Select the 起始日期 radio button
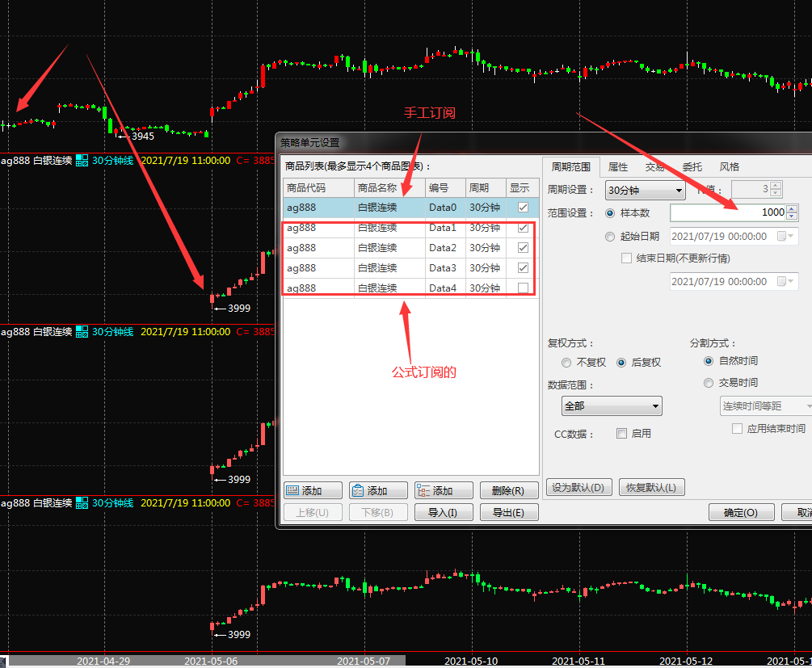 pyautogui.click(x=610, y=237)
